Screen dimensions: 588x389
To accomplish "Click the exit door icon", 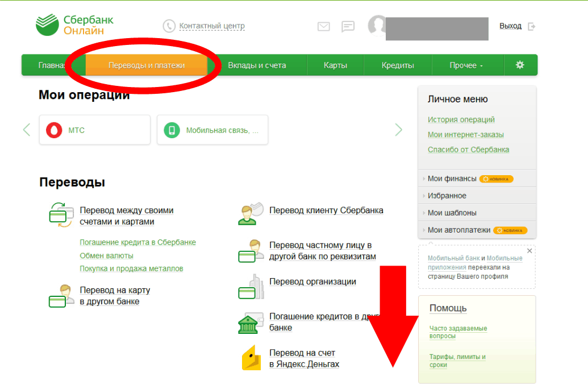I will [531, 26].
